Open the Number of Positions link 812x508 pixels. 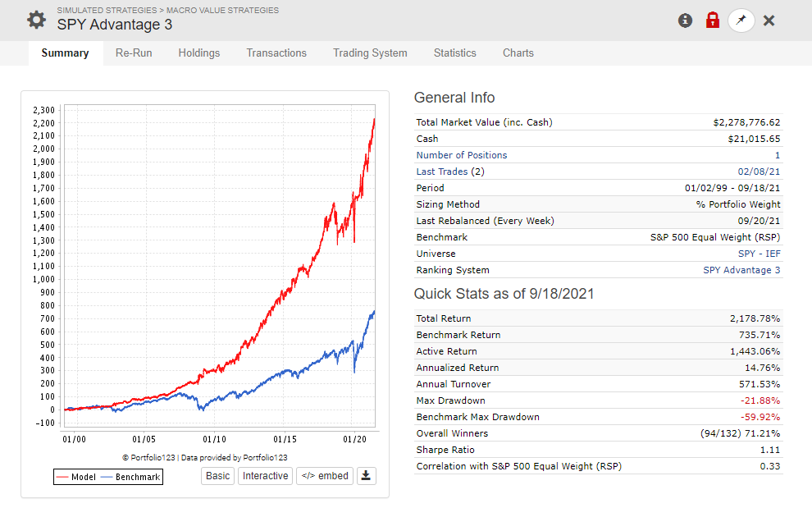pos(462,155)
